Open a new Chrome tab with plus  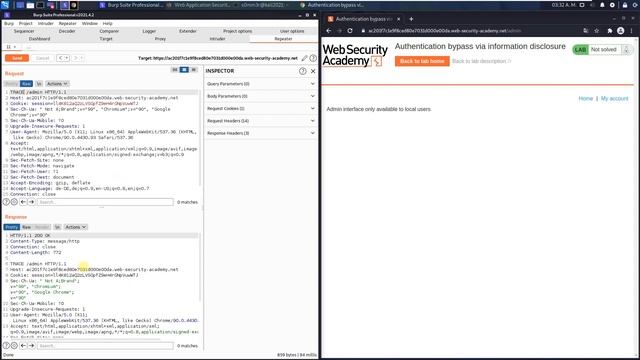point(411,19)
